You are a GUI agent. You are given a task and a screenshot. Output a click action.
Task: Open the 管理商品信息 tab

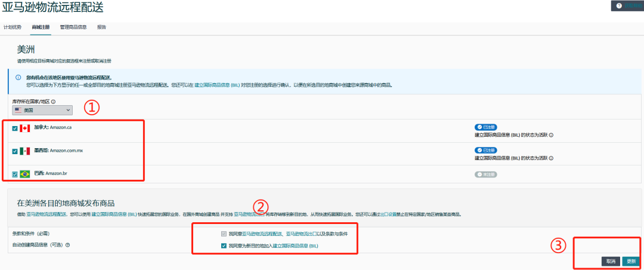click(x=73, y=27)
